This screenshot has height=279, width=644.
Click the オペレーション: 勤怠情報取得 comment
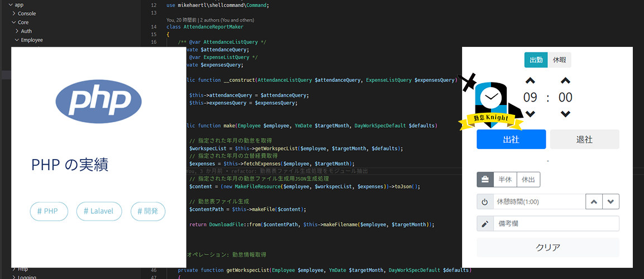(227, 255)
